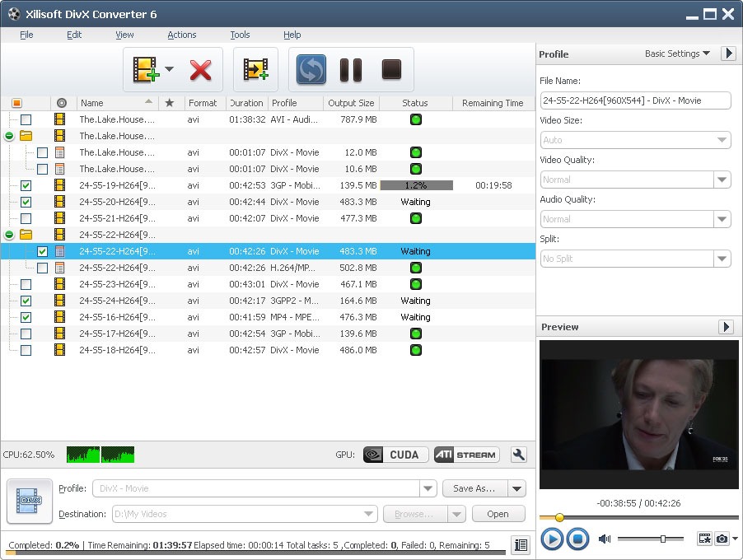Sort by Status column header
The width and height of the screenshot is (743, 560).
coord(415,103)
